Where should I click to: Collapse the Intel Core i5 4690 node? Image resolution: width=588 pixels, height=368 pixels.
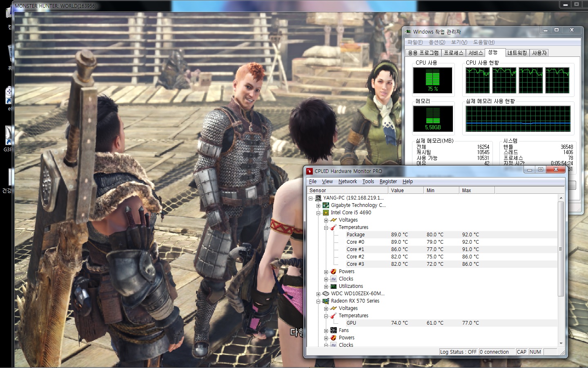(318, 213)
